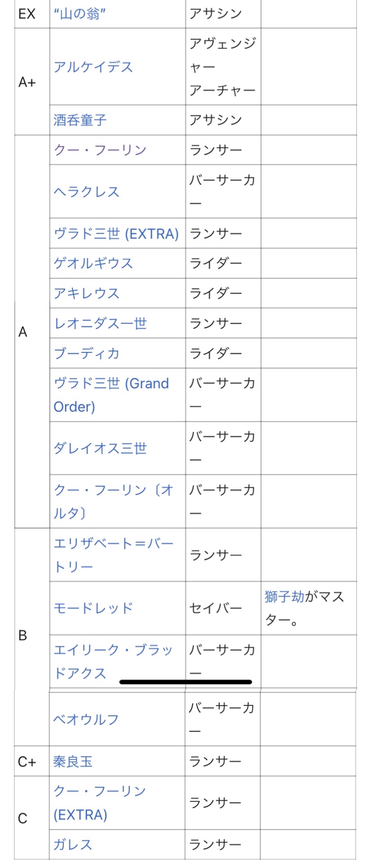Open the ベオウルフ link
The width and height of the screenshot is (366, 868).
tap(86, 719)
